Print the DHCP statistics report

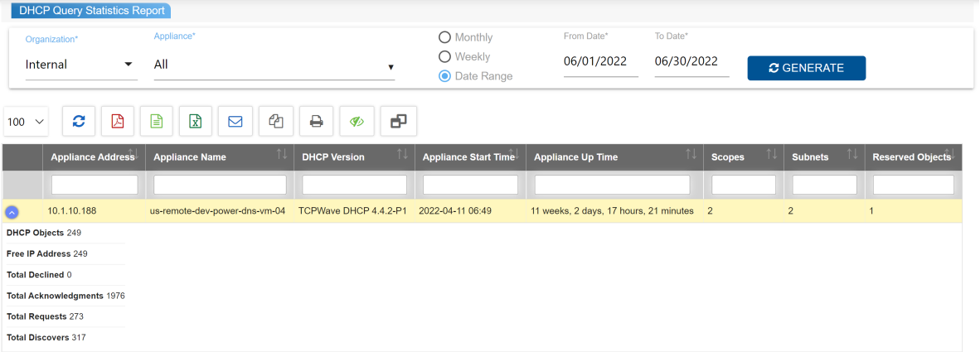pos(316,121)
